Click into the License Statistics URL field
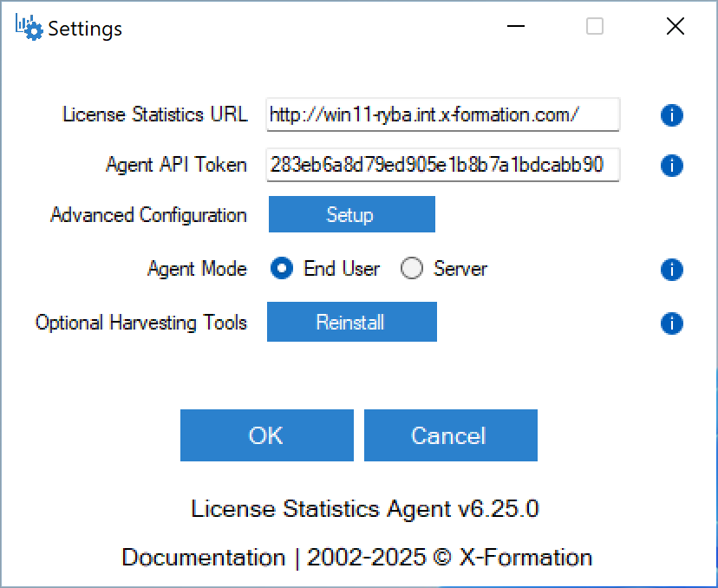 [443, 114]
